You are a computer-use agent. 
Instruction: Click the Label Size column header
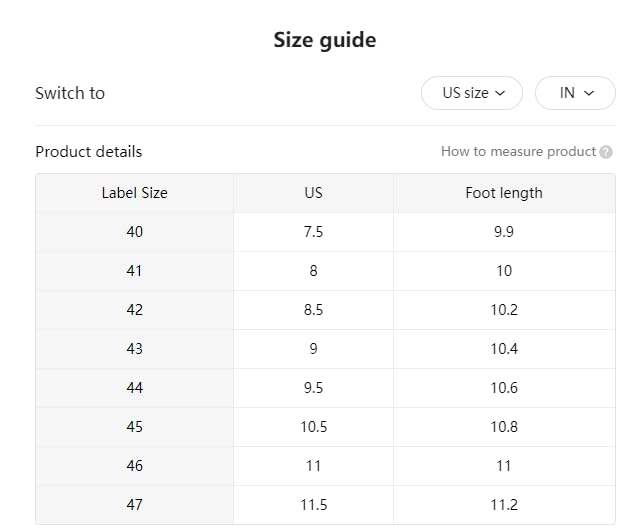pyautogui.click(x=135, y=193)
